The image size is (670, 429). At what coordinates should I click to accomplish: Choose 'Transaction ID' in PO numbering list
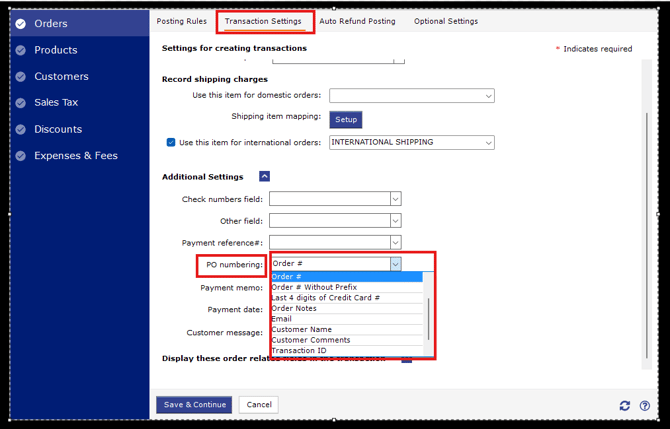299,351
